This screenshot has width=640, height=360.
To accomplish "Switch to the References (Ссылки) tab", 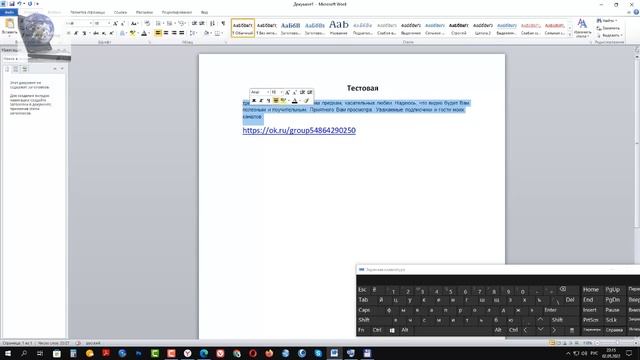I will 120,12.
